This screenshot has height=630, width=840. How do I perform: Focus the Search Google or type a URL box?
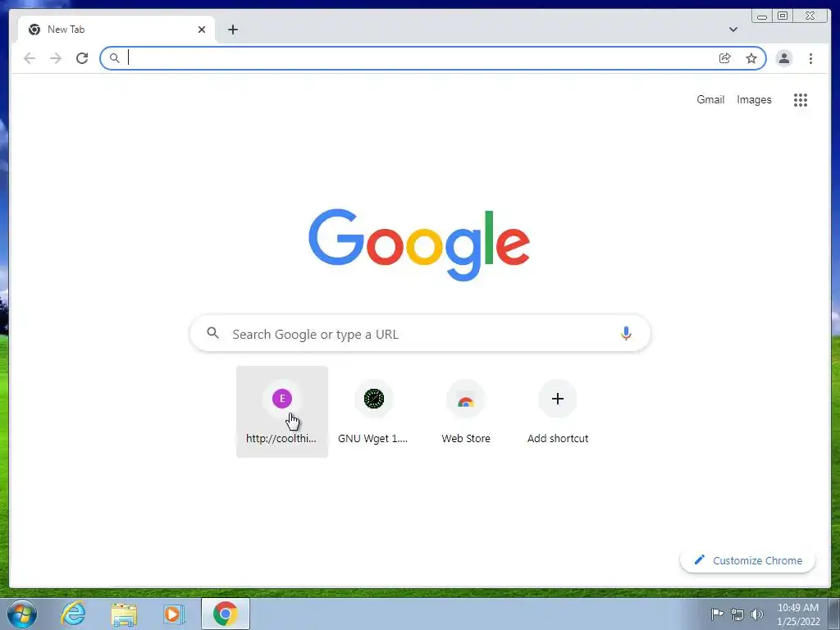click(420, 333)
